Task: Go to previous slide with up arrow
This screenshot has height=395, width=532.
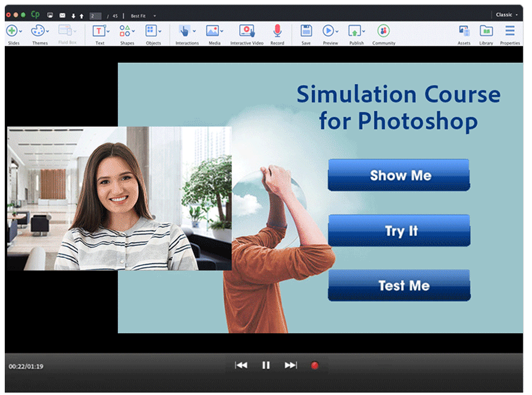Action: pos(82,16)
